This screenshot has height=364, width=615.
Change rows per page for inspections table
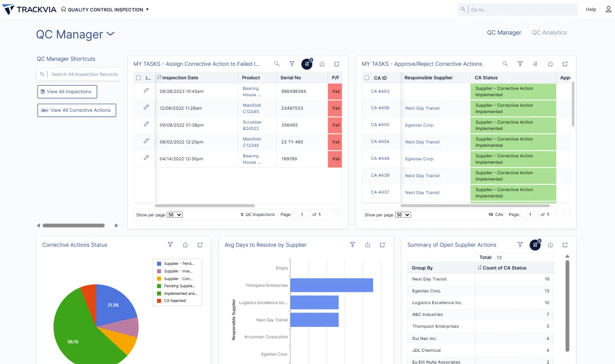point(175,215)
